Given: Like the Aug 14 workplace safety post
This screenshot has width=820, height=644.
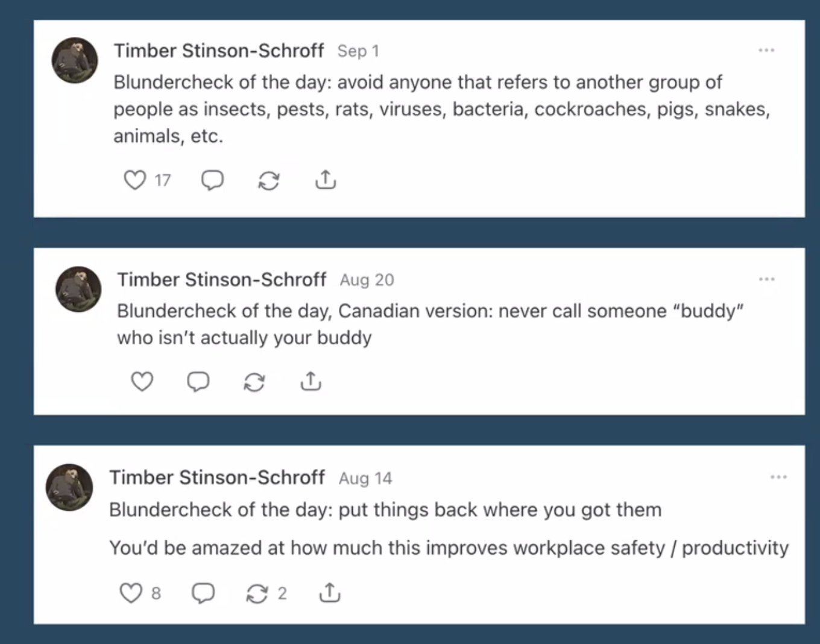Looking at the screenshot, I should click(x=131, y=593).
